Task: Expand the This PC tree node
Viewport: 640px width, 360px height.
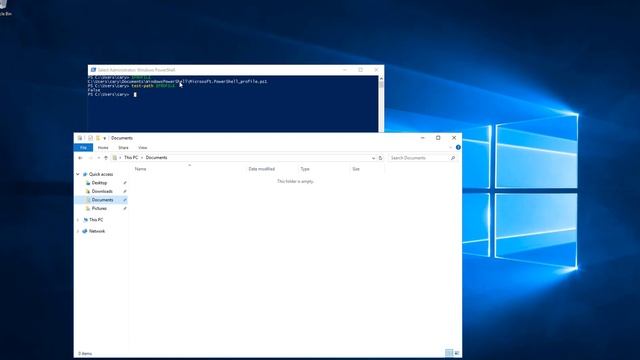Action: (78, 220)
